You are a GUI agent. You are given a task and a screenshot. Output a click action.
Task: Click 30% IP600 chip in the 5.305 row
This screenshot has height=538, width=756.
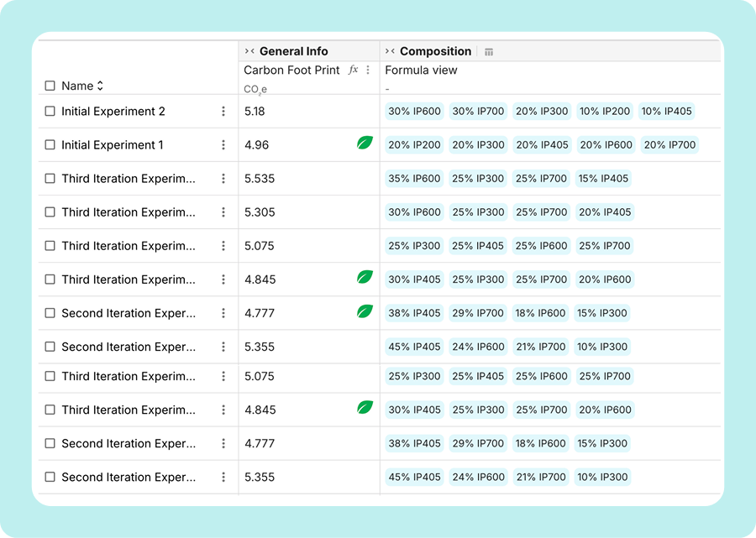coord(414,212)
